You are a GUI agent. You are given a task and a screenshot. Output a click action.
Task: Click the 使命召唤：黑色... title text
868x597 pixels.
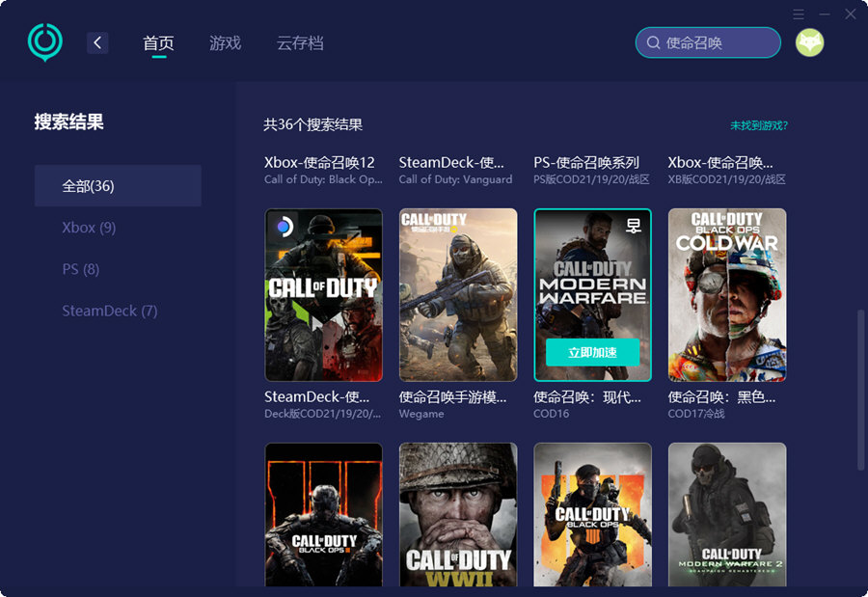point(721,396)
